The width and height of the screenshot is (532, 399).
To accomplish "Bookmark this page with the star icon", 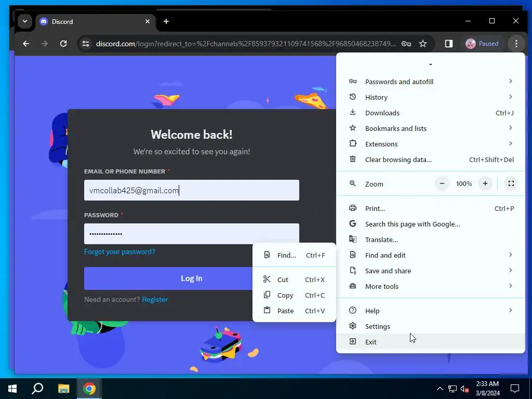I will 423,44.
